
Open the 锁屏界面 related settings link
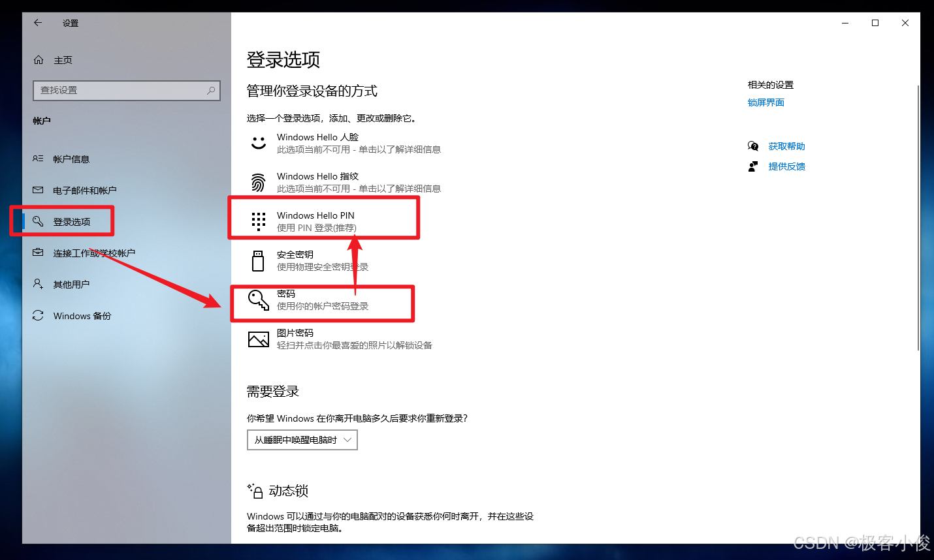tap(766, 102)
